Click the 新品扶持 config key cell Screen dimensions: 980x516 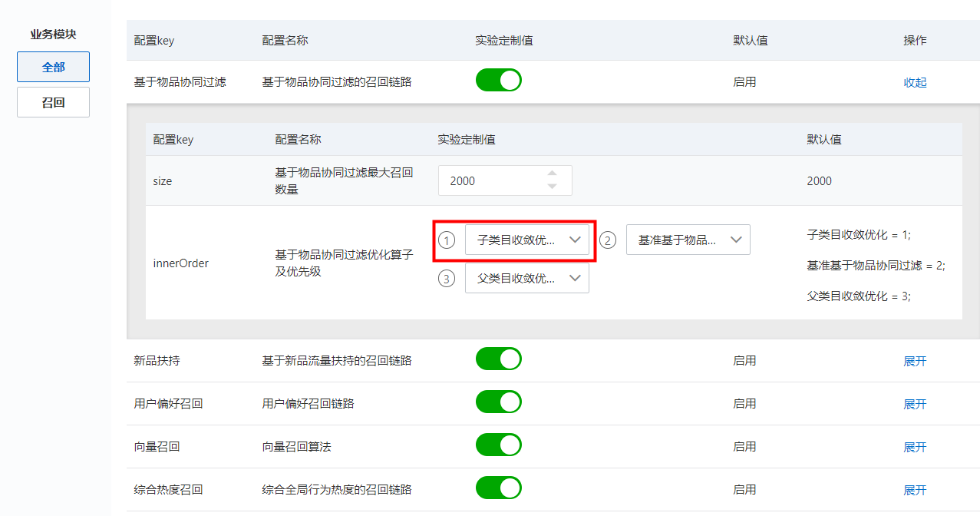(157, 360)
